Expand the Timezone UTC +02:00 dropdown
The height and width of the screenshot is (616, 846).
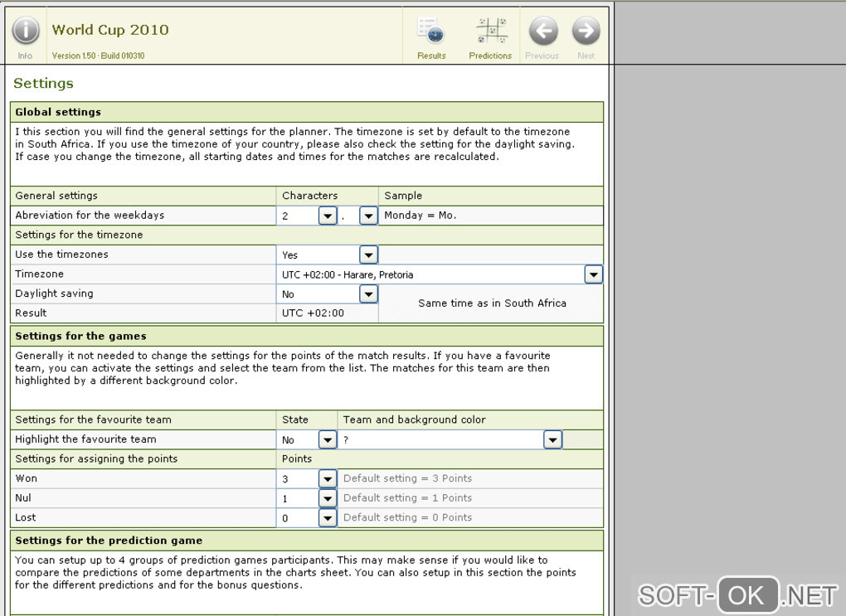point(594,274)
